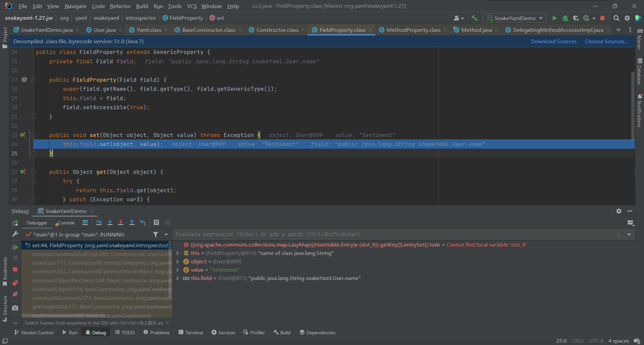Screen dimensions: 644x345
Task: View breakpoints with double red dot icon
Action: [x=15, y=283]
